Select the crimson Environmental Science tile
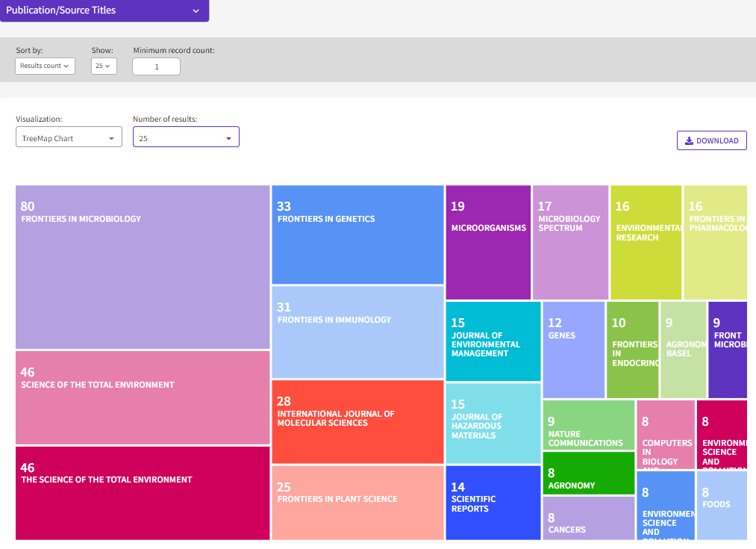 coord(722,434)
